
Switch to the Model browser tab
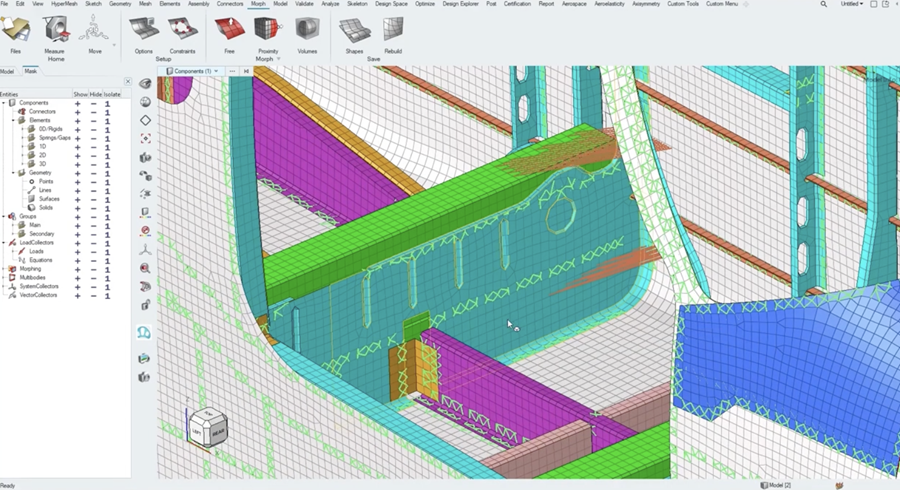pyautogui.click(x=7, y=72)
